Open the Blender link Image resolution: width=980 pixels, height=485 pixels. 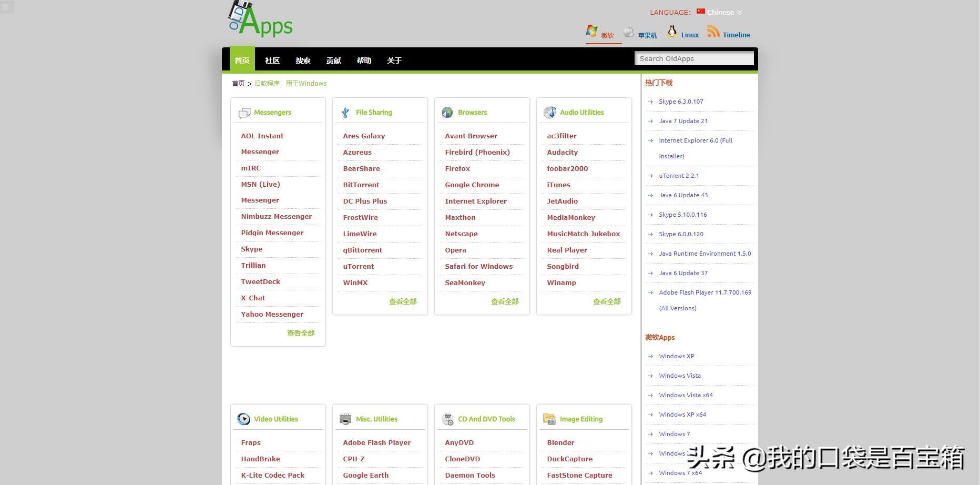pos(560,442)
